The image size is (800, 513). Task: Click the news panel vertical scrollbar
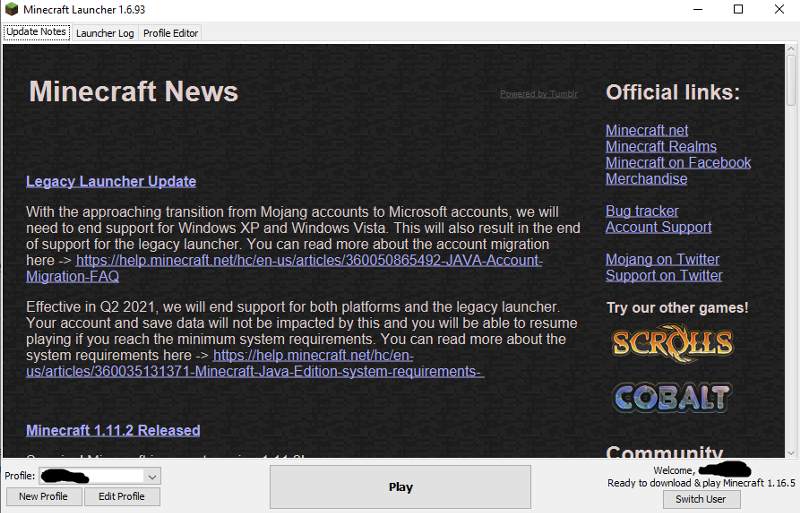(x=791, y=250)
